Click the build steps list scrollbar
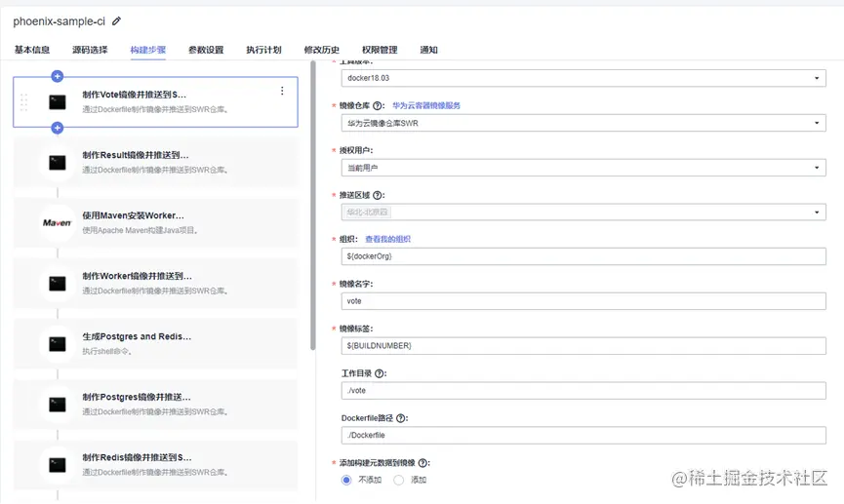This screenshot has height=504, width=844. [313, 206]
